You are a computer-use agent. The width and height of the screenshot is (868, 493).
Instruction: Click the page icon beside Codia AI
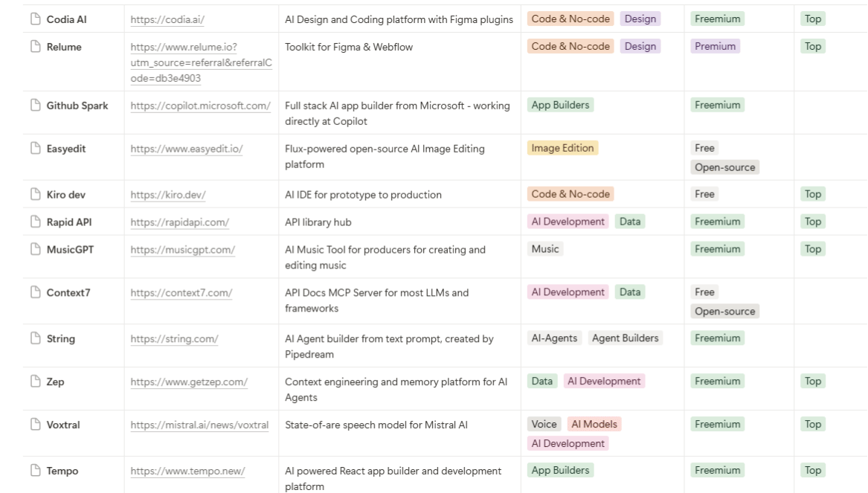click(35, 19)
